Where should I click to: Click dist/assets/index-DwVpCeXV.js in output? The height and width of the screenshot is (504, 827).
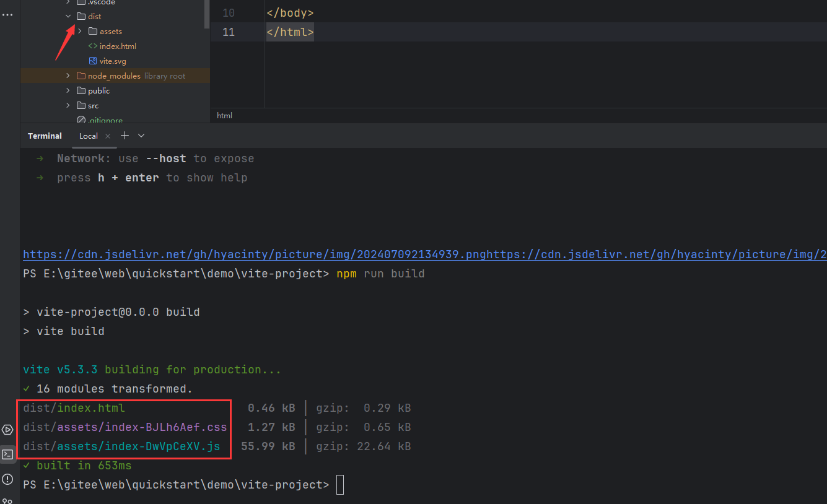(121, 446)
